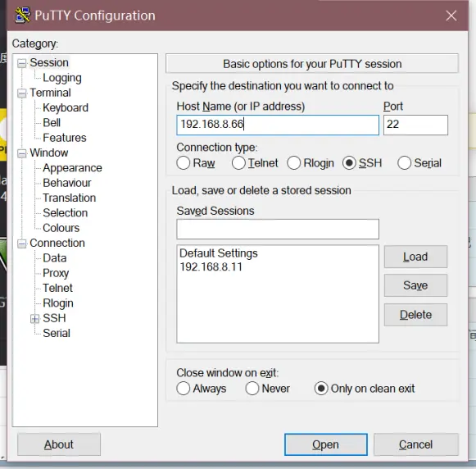Screen dimensions: 476x469
Task: Open the Translation category
Action: pyautogui.click(x=70, y=198)
